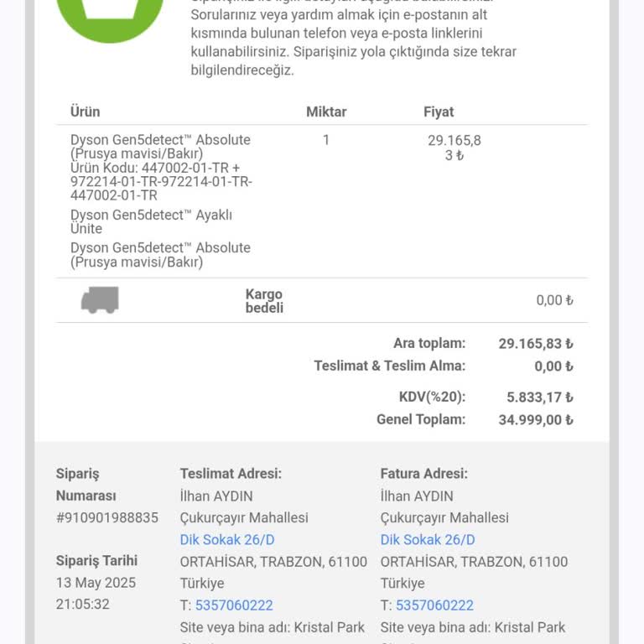Select the order number #910901988835

107,517
